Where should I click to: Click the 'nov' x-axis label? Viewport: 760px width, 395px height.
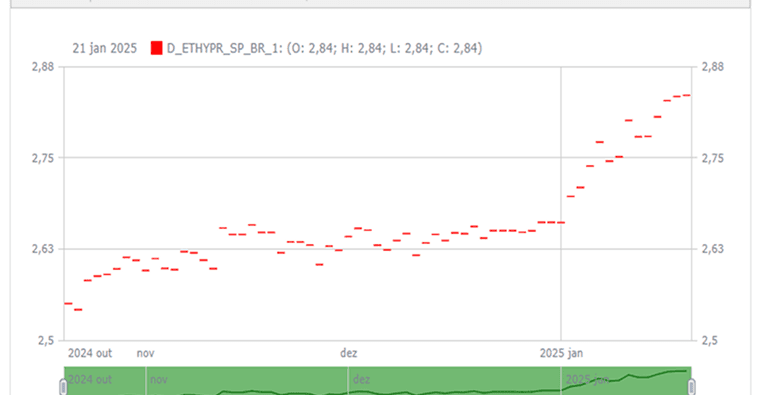click(x=145, y=353)
